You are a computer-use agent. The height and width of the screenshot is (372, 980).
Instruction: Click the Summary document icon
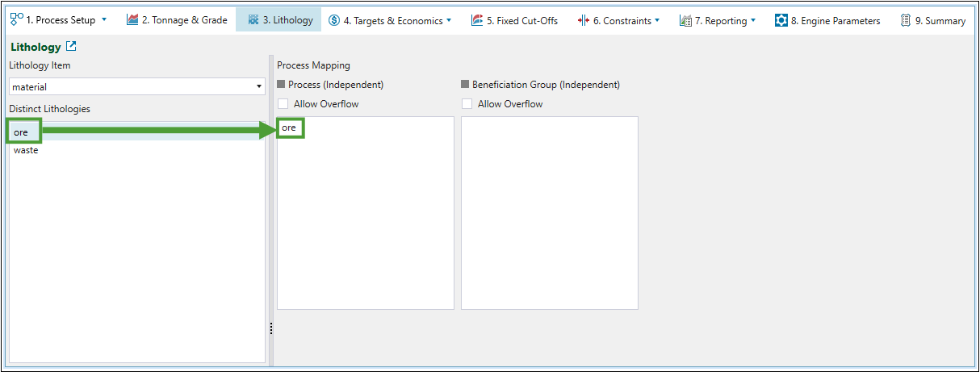tap(906, 20)
